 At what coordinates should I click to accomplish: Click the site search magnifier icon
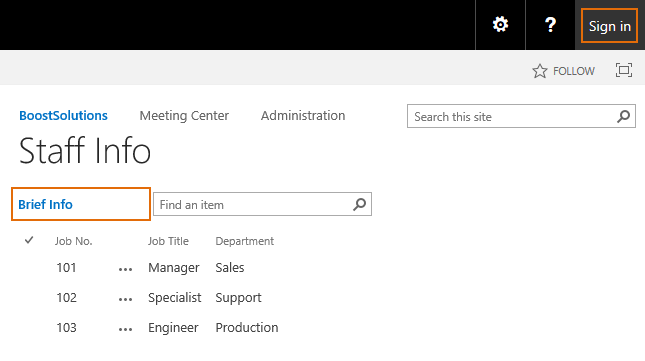point(624,116)
